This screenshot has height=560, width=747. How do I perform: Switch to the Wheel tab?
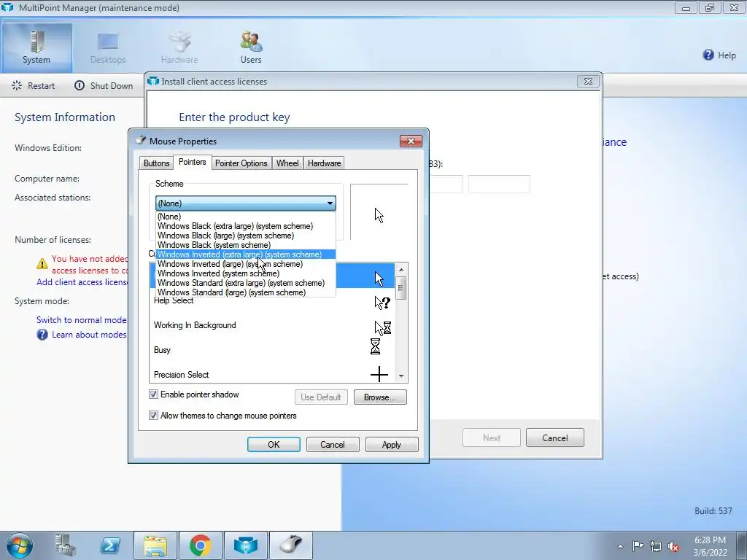(x=287, y=163)
